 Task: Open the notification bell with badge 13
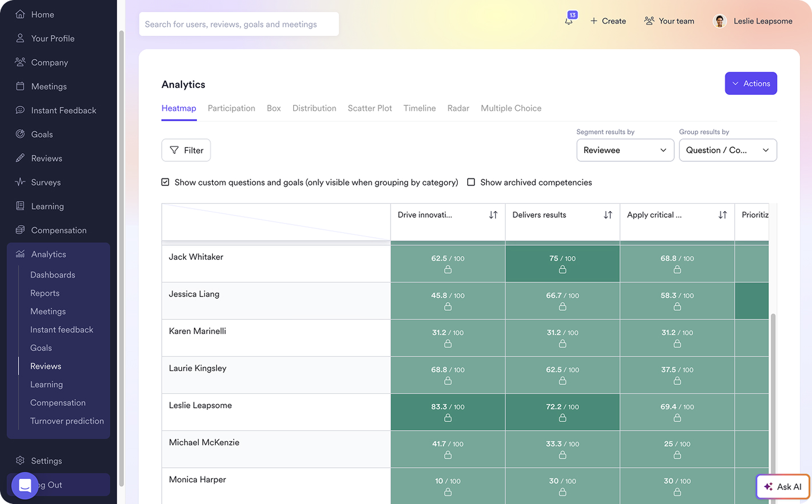pyautogui.click(x=568, y=21)
